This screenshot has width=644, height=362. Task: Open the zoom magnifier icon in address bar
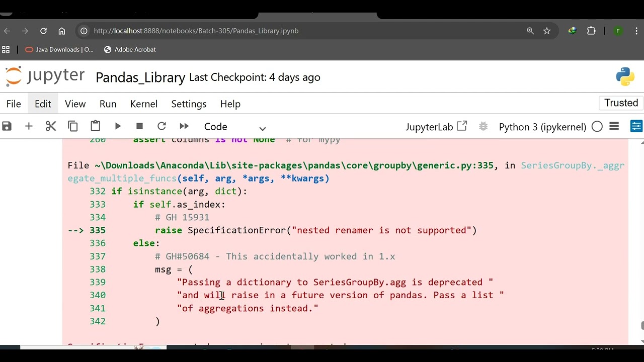click(530, 31)
